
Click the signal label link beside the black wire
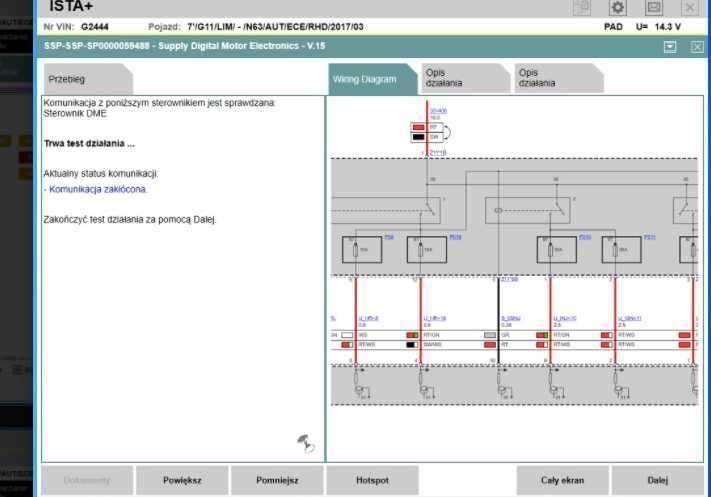point(511,319)
